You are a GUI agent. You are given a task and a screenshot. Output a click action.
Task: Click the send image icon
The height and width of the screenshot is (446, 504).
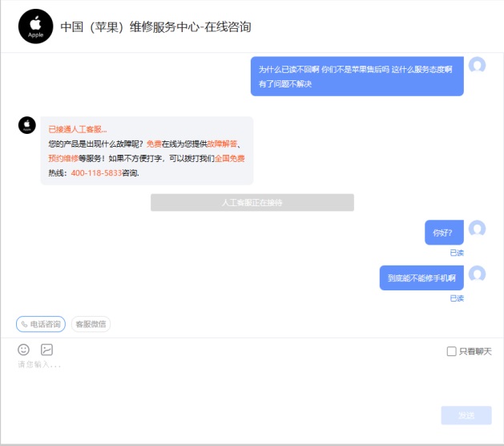pyautogui.click(x=46, y=350)
